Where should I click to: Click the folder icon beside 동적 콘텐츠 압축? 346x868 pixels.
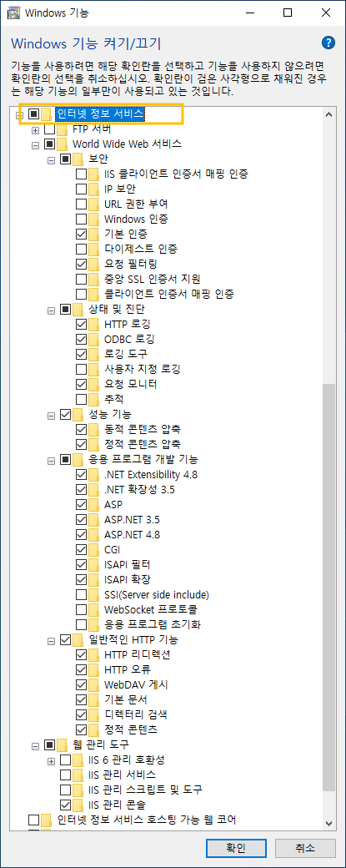(x=95, y=429)
